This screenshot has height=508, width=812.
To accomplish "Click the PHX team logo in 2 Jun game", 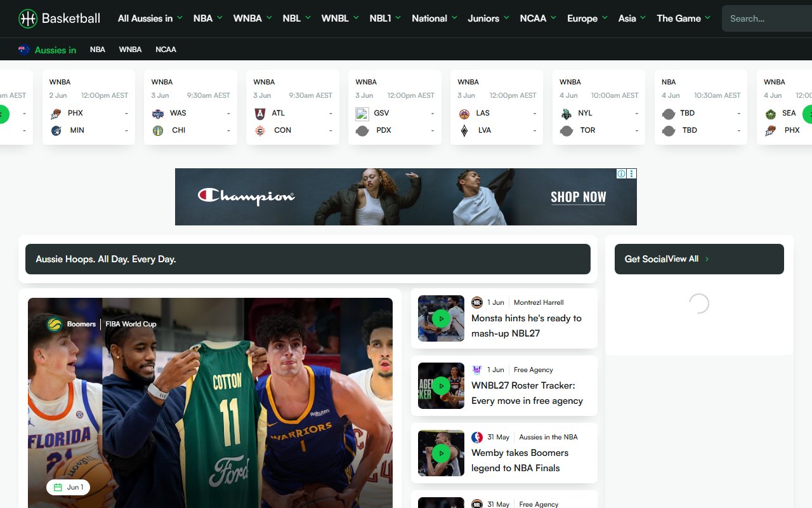I will tap(56, 114).
